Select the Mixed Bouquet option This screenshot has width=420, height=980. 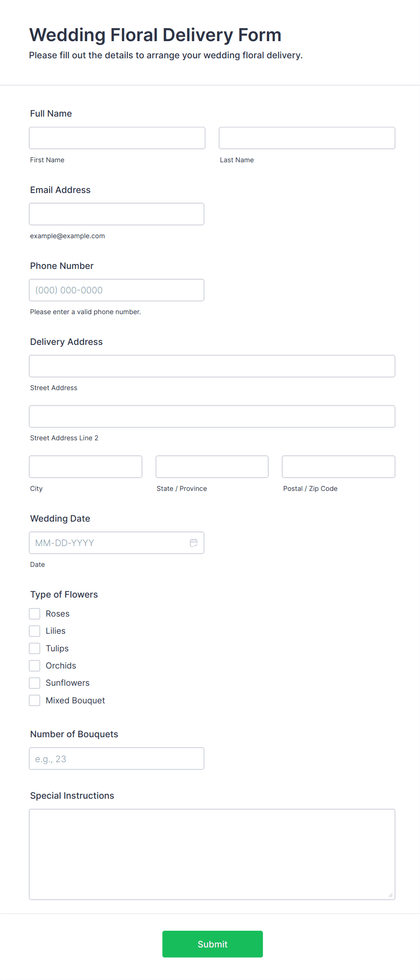pyautogui.click(x=35, y=700)
